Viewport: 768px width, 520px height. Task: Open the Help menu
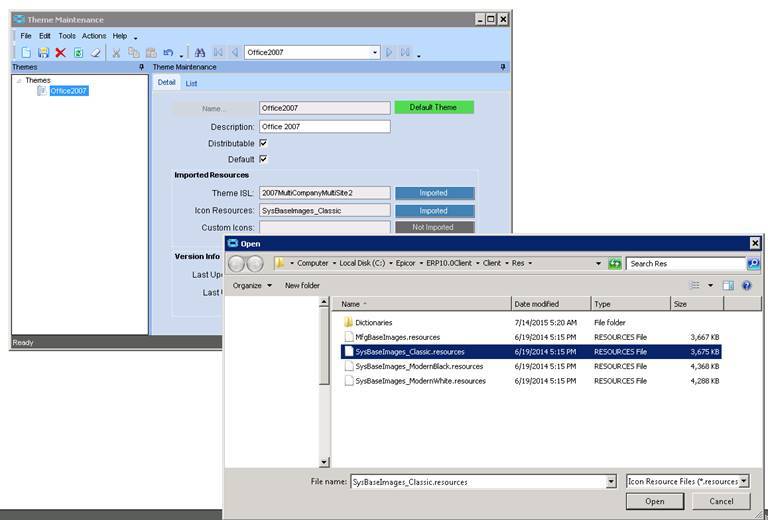[120, 36]
